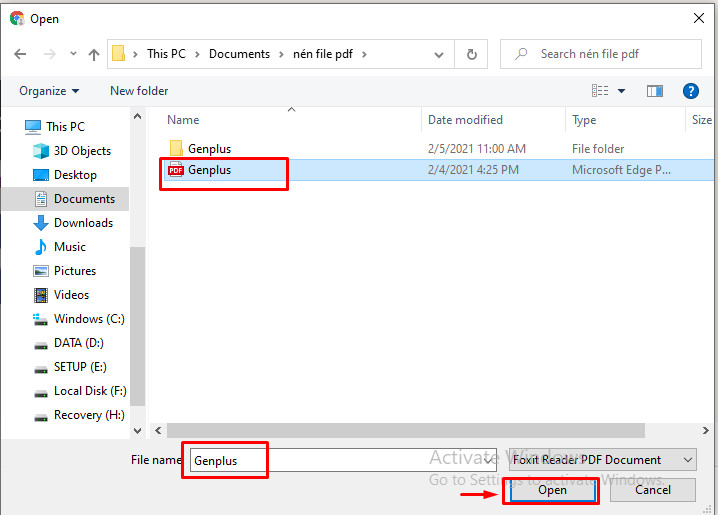
Task: Click the forward navigation arrow
Action: (49, 54)
